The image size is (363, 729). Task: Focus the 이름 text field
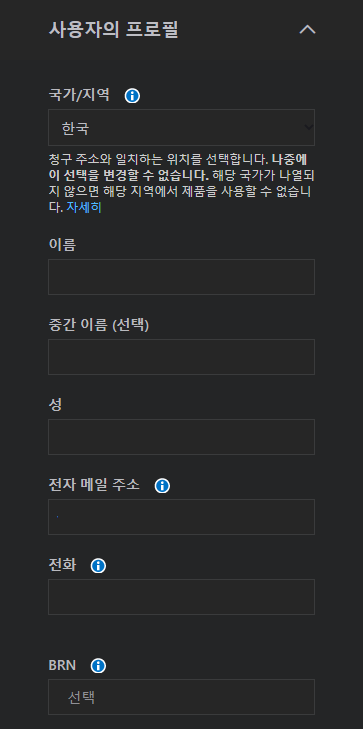[181, 277]
